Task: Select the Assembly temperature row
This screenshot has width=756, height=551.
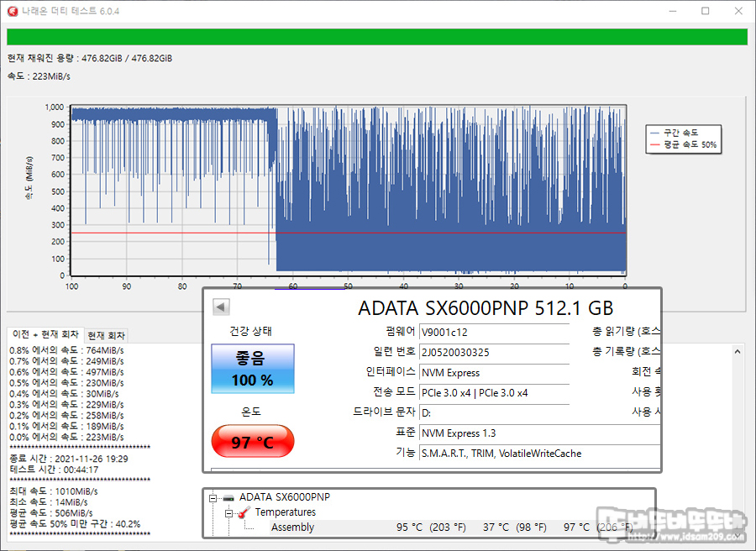Action: [x=451, y=527]
